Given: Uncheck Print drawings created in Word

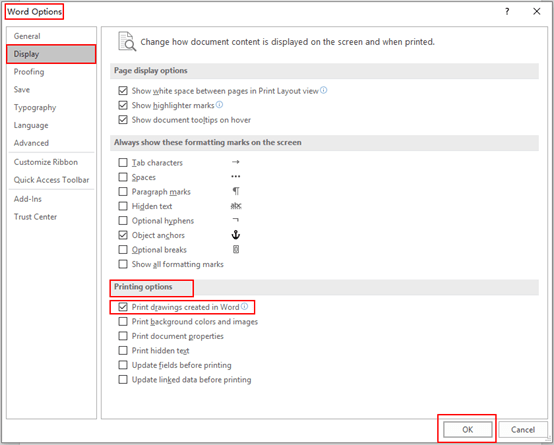Looking at the screenshot, I should pos(123,307).
